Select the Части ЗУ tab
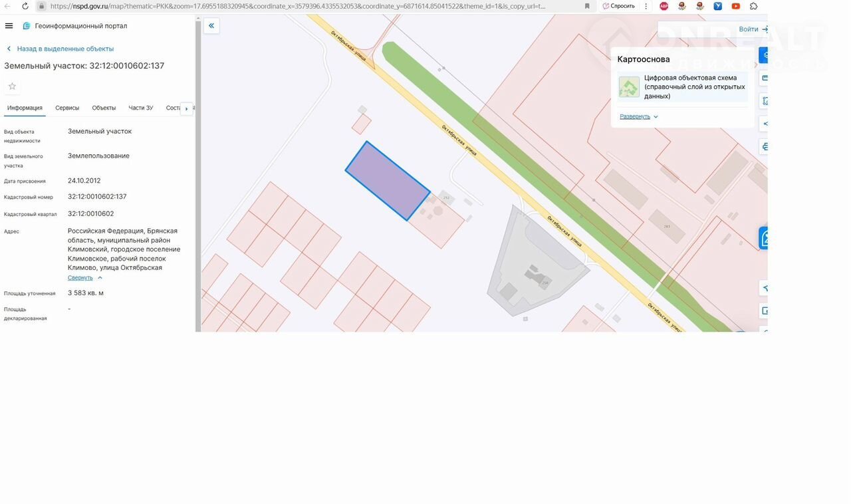This screenshot has height=504, width=851. (x=140, y=108)
